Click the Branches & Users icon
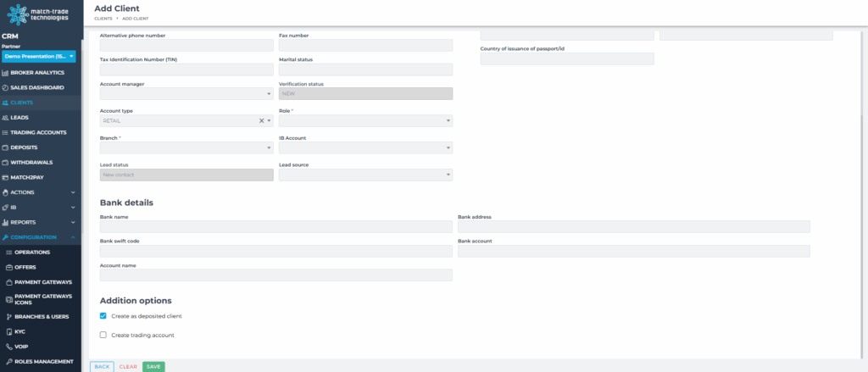Viewport: 868px width, 372px height. (x=8, y=316)
